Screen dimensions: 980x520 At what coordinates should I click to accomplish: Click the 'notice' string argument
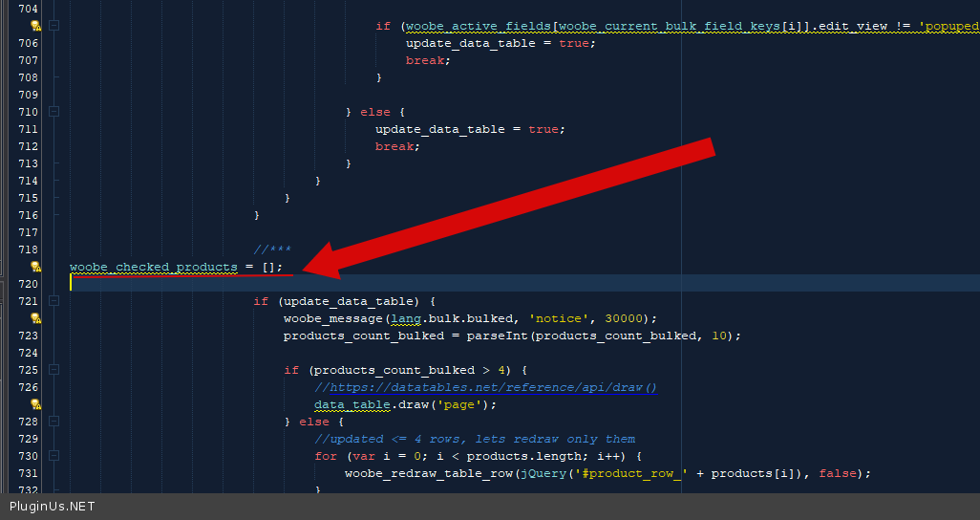pos(558,318)
